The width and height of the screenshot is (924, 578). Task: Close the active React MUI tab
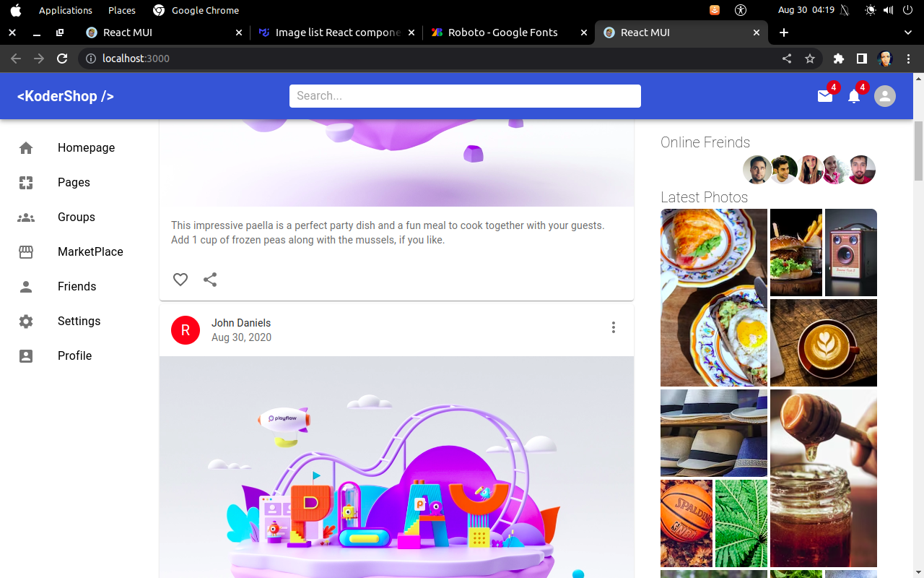tap(757, 33)
